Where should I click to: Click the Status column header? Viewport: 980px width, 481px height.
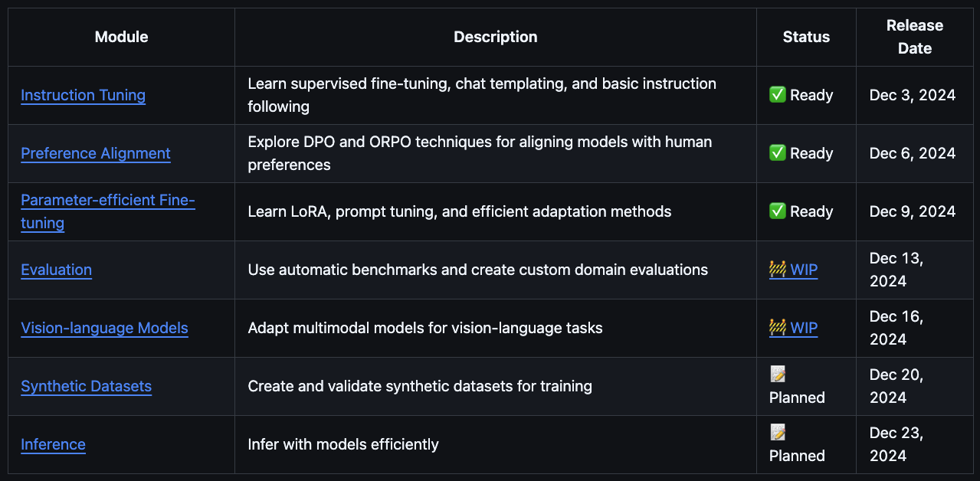(806, 37)
